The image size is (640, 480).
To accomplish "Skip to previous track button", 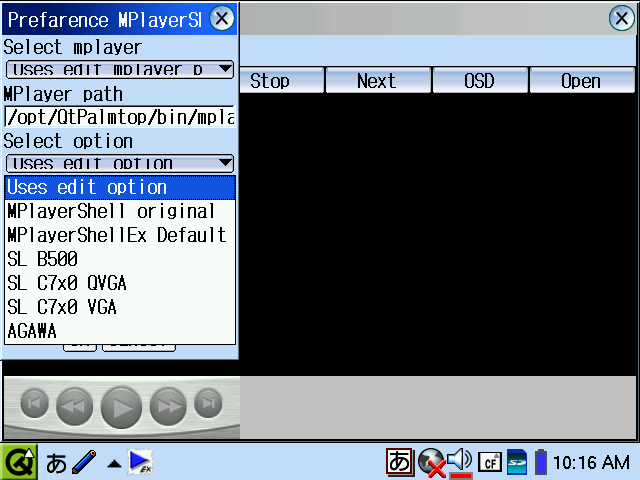I will pos(34,404).
